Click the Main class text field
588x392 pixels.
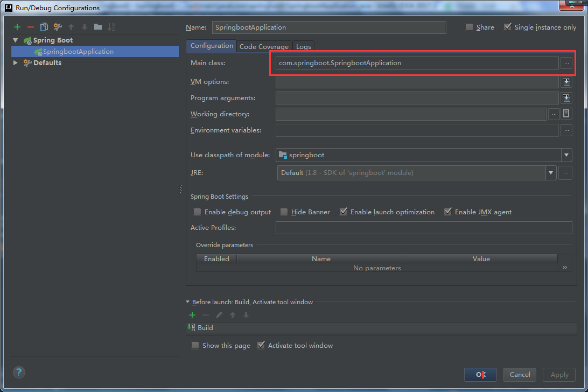click(417, 63)
